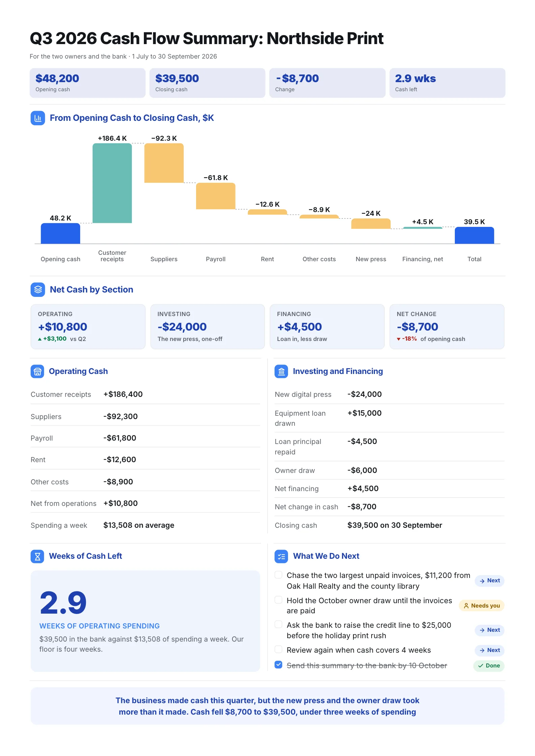Select the FINANCING '+$4,500' section card

[x=327, y=327]
